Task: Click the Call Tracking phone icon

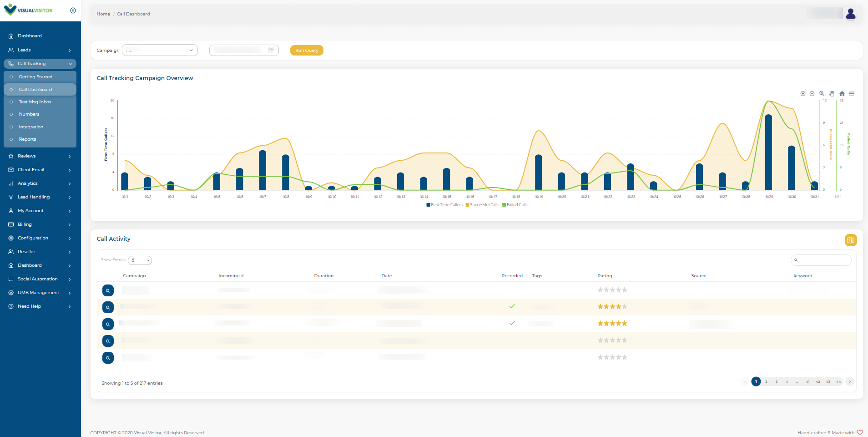Action: pos(11,64)
